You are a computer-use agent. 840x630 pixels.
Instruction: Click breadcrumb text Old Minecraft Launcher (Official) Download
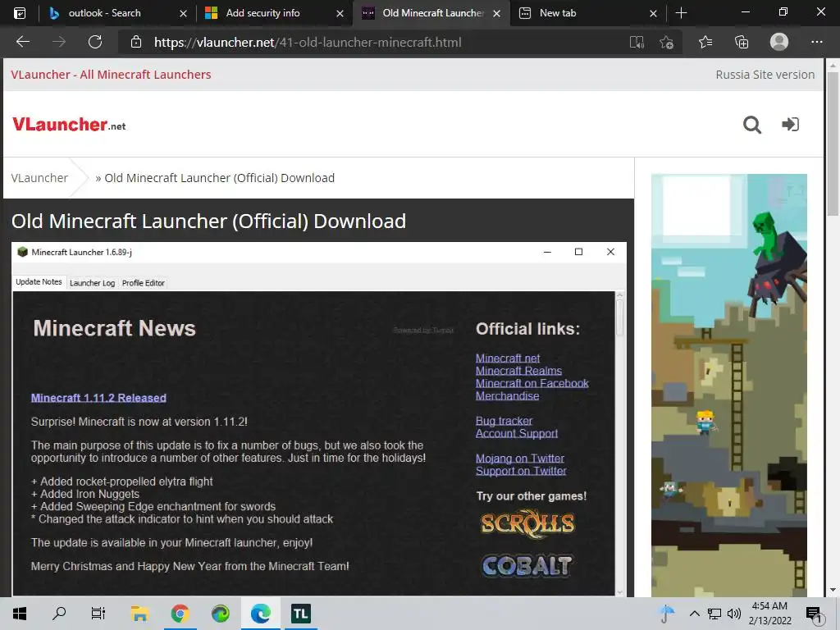coord(219,178)
